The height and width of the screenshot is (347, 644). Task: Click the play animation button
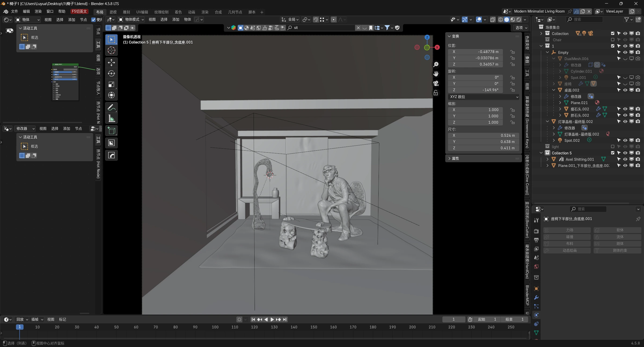[x=272, y=319]
